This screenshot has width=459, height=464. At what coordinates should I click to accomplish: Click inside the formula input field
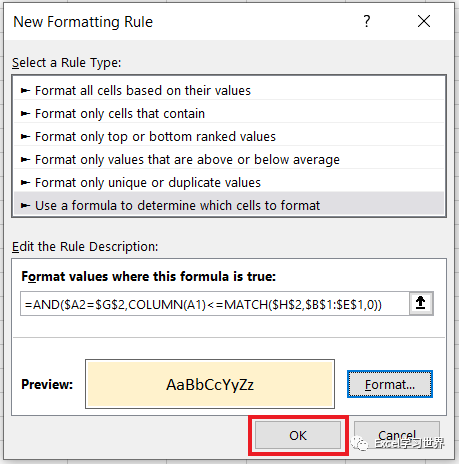tap(215, 304)
